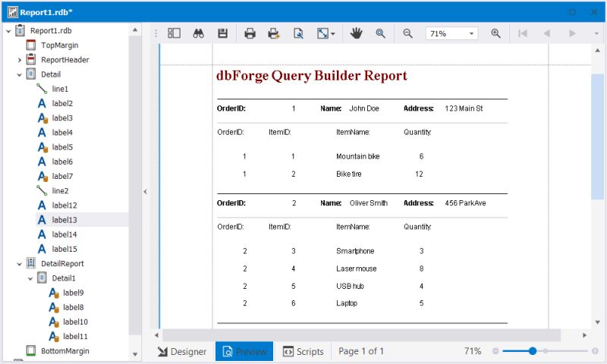Open the 71% zoom combo box
This screenshot has width=607, height=364.
(x=451, y=33)
